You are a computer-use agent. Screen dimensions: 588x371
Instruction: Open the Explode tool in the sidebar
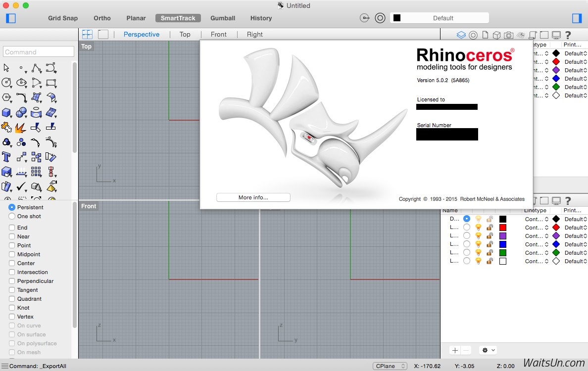coord(20,128)
